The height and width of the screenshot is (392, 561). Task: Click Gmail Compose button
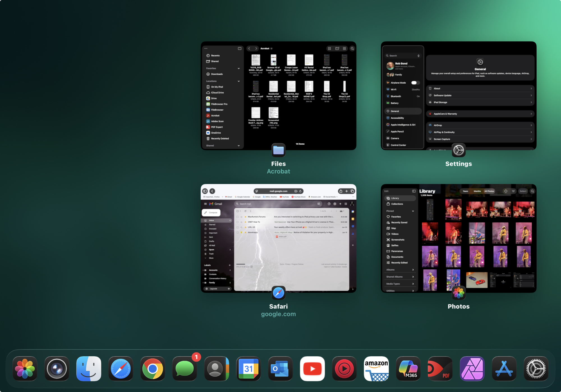point(211,212)
